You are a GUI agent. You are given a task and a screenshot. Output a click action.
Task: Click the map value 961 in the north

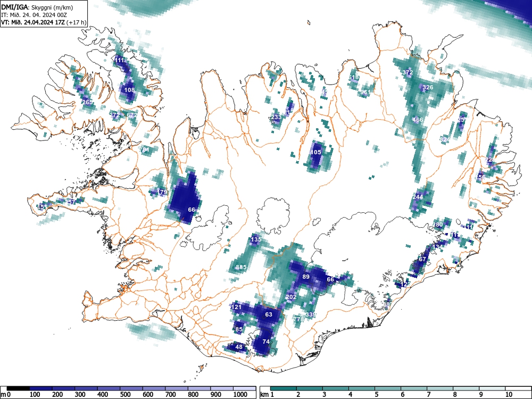pyautogui.click(x=366, y=92)
